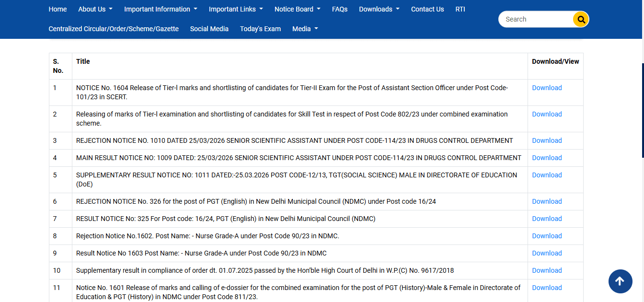Expand the Important Information menu
The width and height of the screenshot is (644, 302).
160,9
